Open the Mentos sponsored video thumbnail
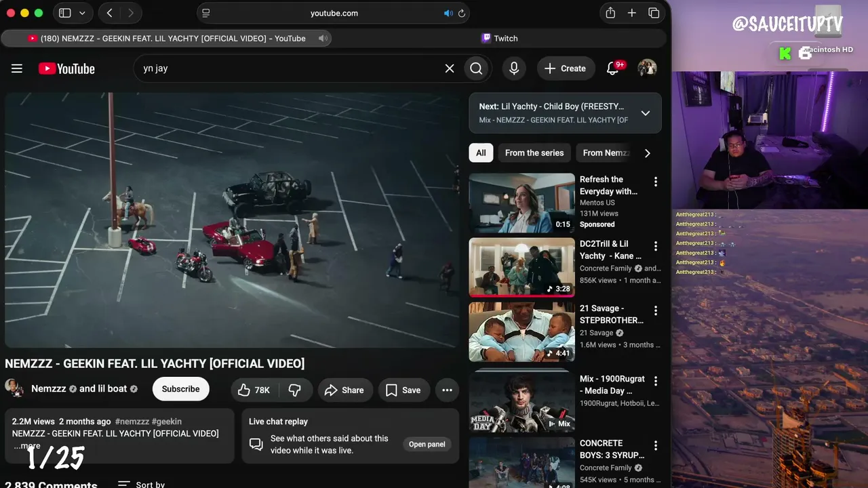The width and height of the screenshot is (868, 488). pos(521,203)
